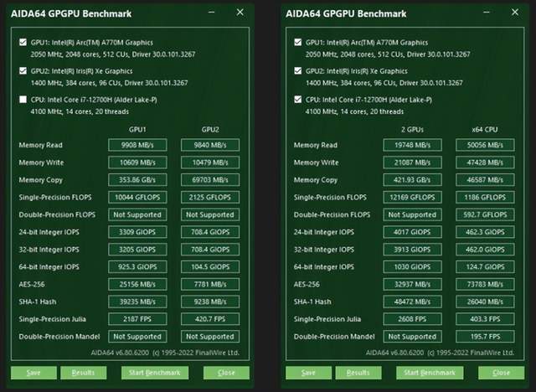Select GPU1 64-bit Integer value 925.3 GIOPS
Image resolution: width=536 pixels, height=392 pixels.
pyautogui.click(x=137, y=267)
